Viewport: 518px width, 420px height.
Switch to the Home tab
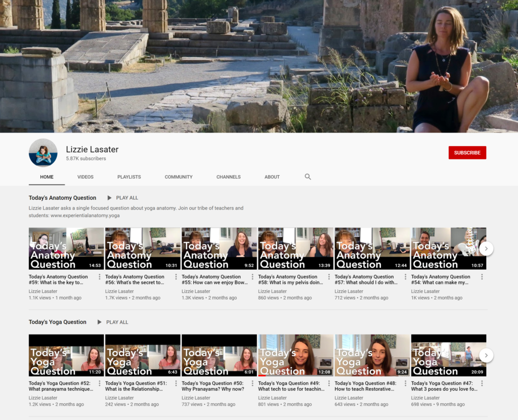click(47, 177)
